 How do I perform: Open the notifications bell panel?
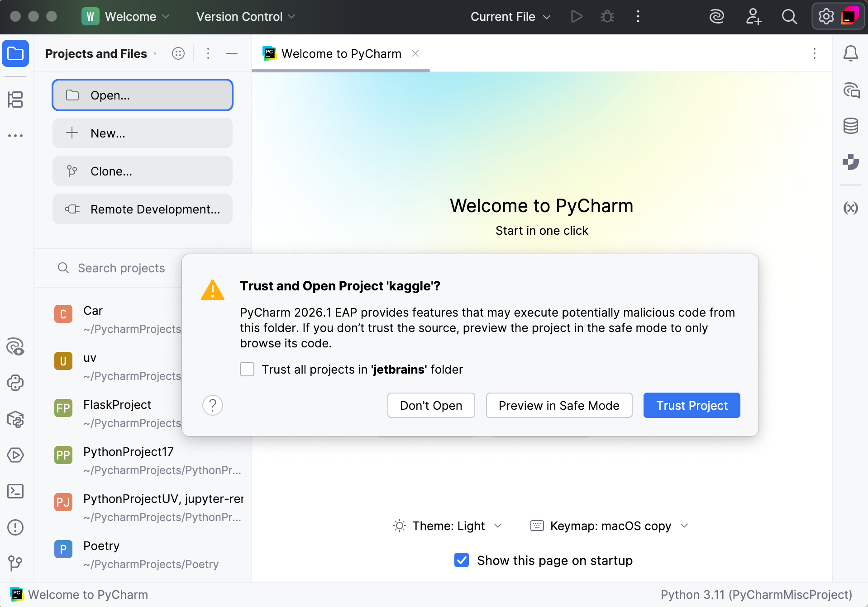850,53
